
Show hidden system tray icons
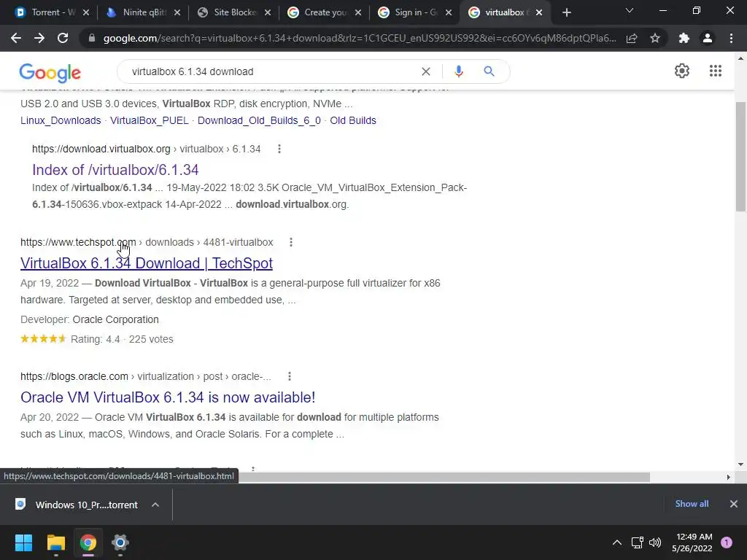(x=617, y=542)
